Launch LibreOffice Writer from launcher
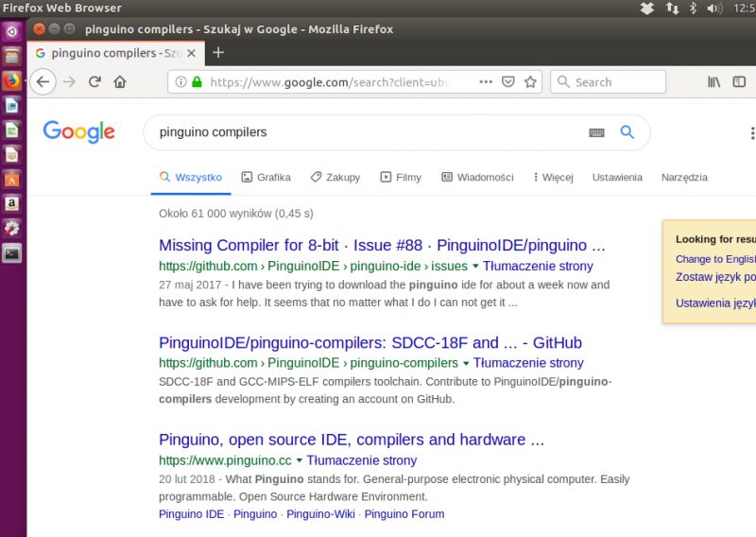Viewport: 756px width, 537px height. pyautogui.click(x=11, y=105)
